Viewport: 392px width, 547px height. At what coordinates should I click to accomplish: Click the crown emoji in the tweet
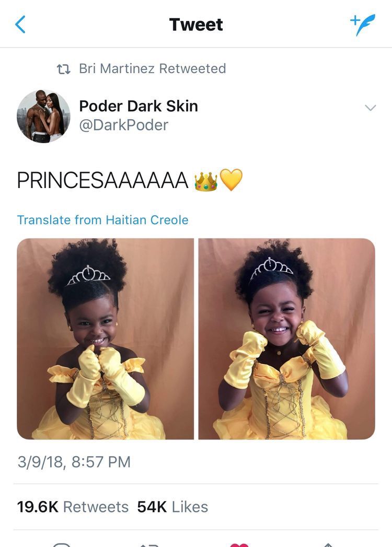point(206,181)
